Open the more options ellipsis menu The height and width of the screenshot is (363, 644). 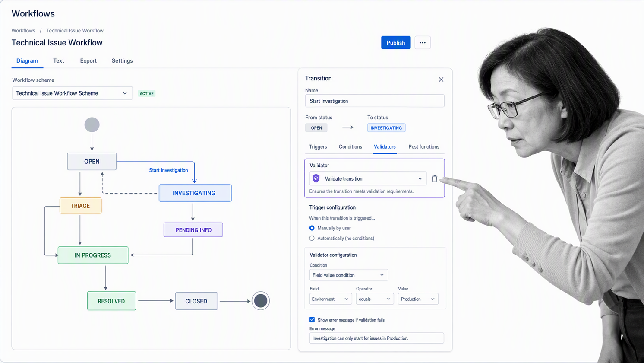423,43
